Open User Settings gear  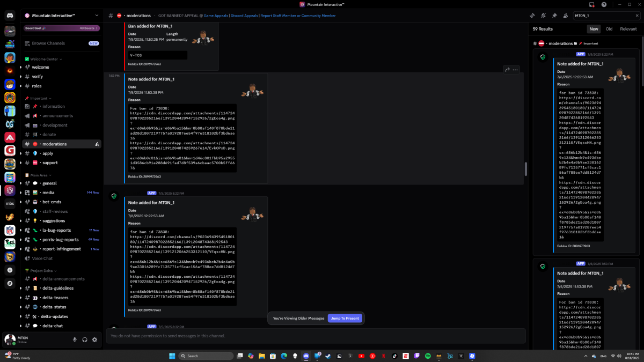coord(94,339)
